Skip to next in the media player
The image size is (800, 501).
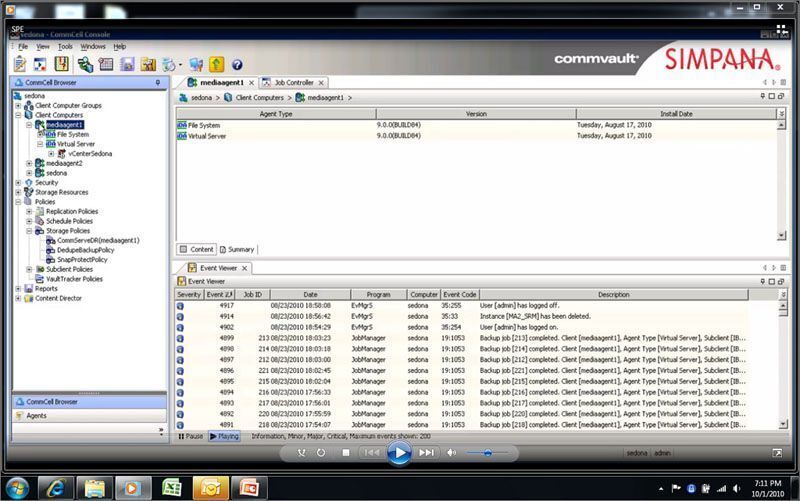click(x=427, y=453)
